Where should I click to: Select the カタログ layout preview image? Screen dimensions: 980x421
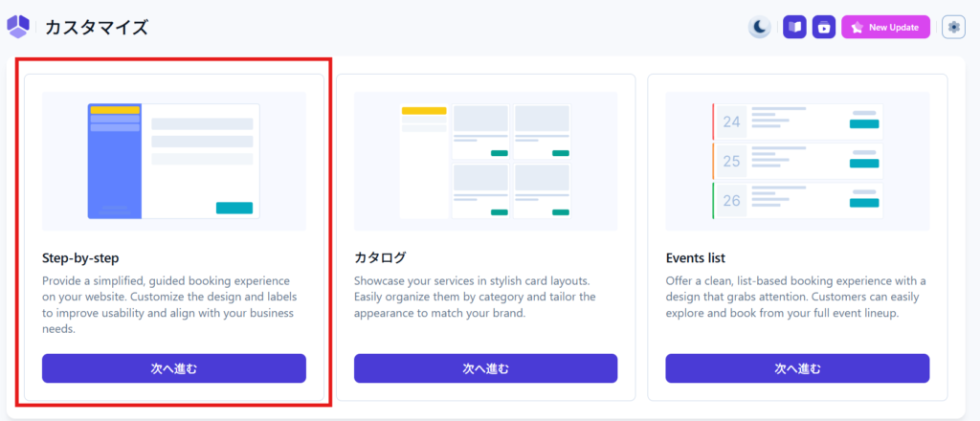[x=485, y=161]
